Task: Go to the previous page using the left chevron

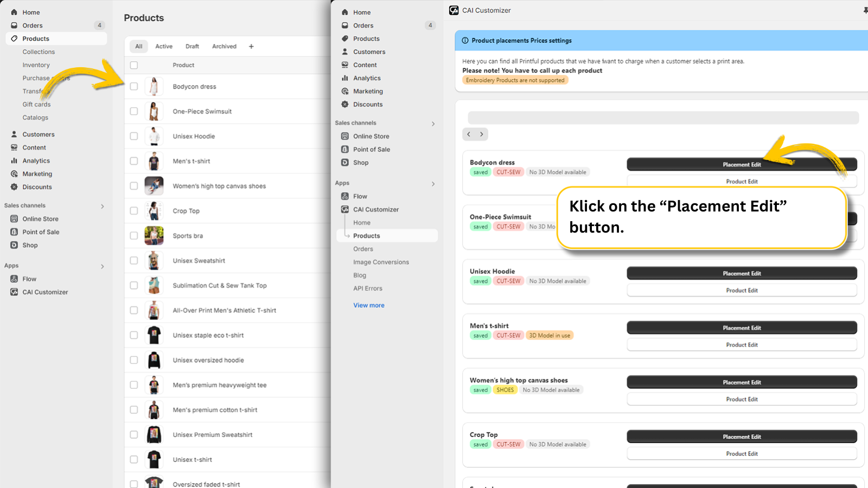Action: pos(469,134)
